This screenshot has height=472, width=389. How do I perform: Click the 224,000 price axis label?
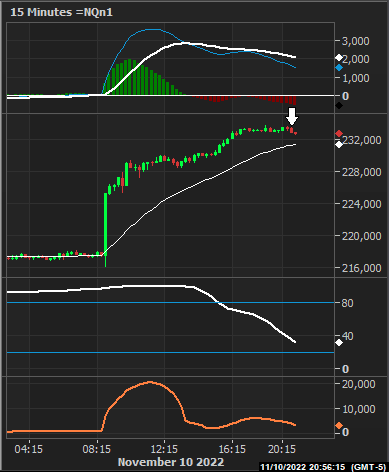click(x=362, y=204)
